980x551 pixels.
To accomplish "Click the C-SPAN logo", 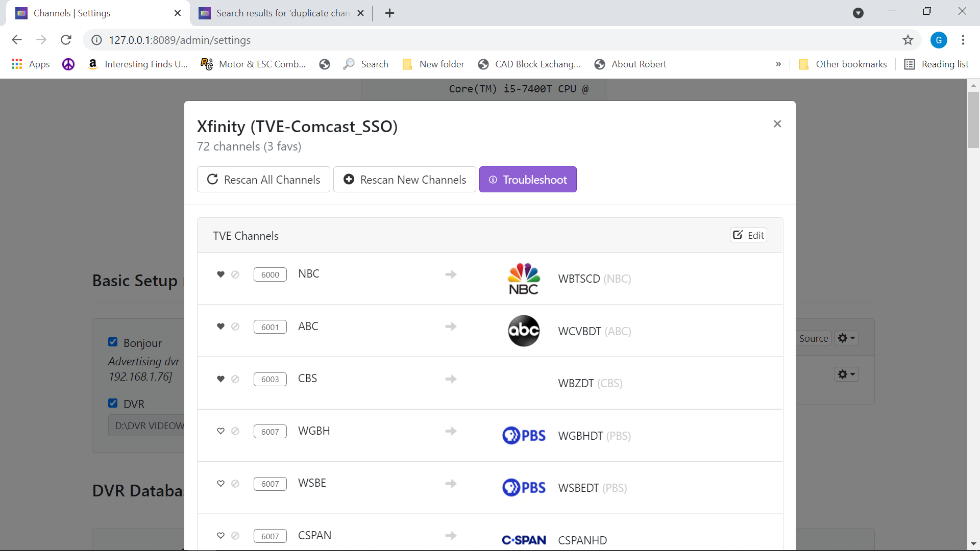I will (524, 540).
